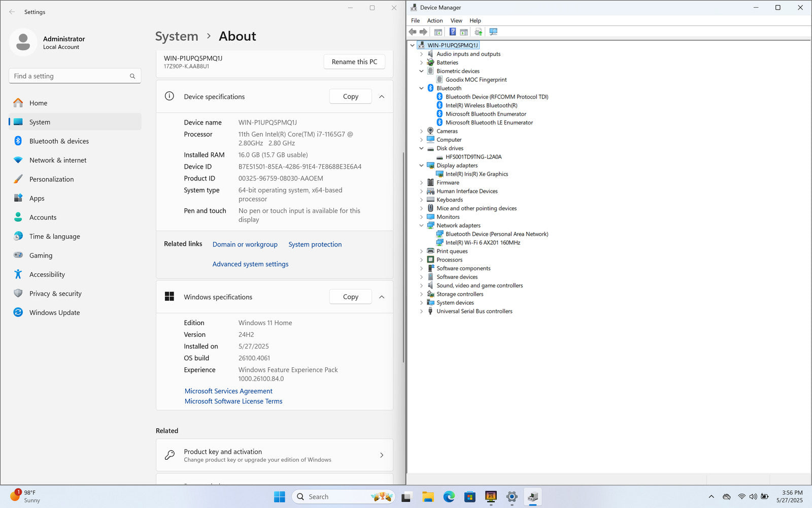Open System protection link
Viewport: 812px width, 508px height.
[315, 244]
